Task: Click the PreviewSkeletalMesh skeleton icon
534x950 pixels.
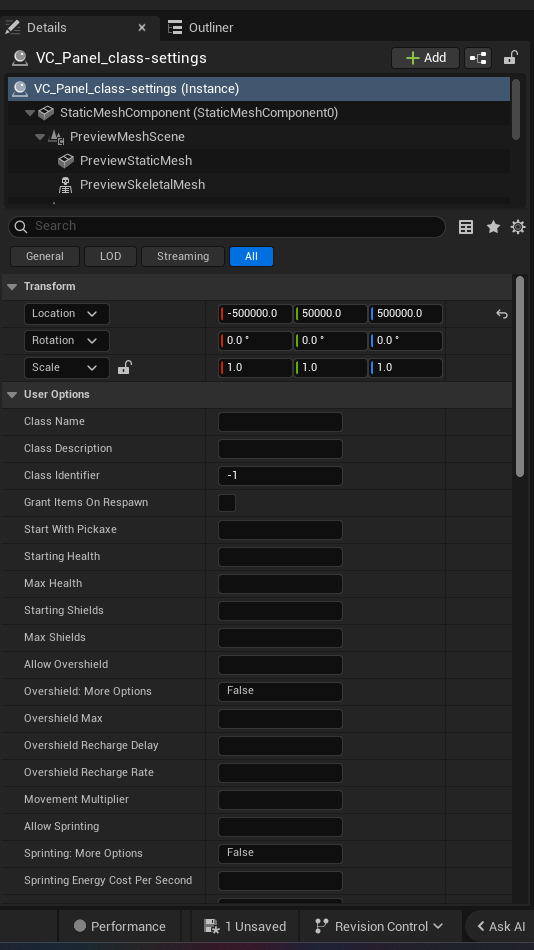Action: 65,184
